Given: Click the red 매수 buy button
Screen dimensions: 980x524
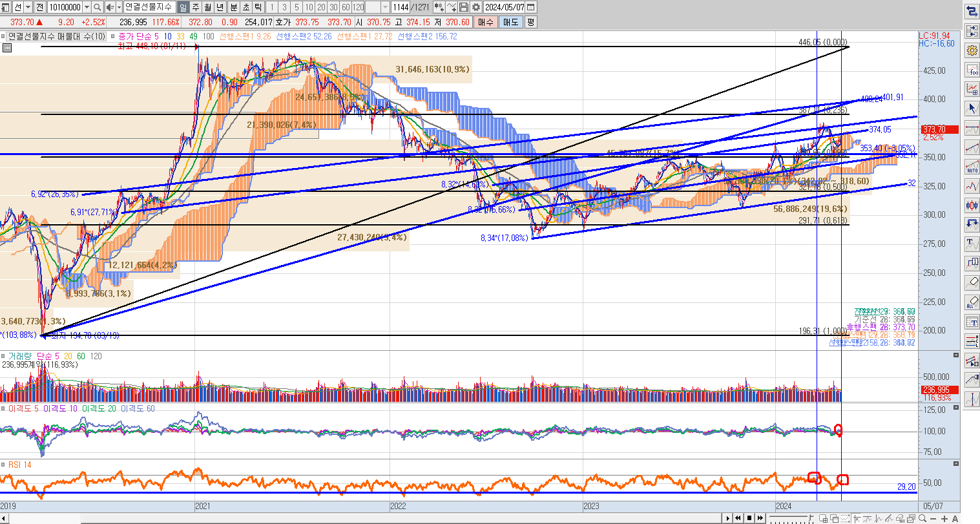Looking at the screenshot, I should (x=486, y=22).
